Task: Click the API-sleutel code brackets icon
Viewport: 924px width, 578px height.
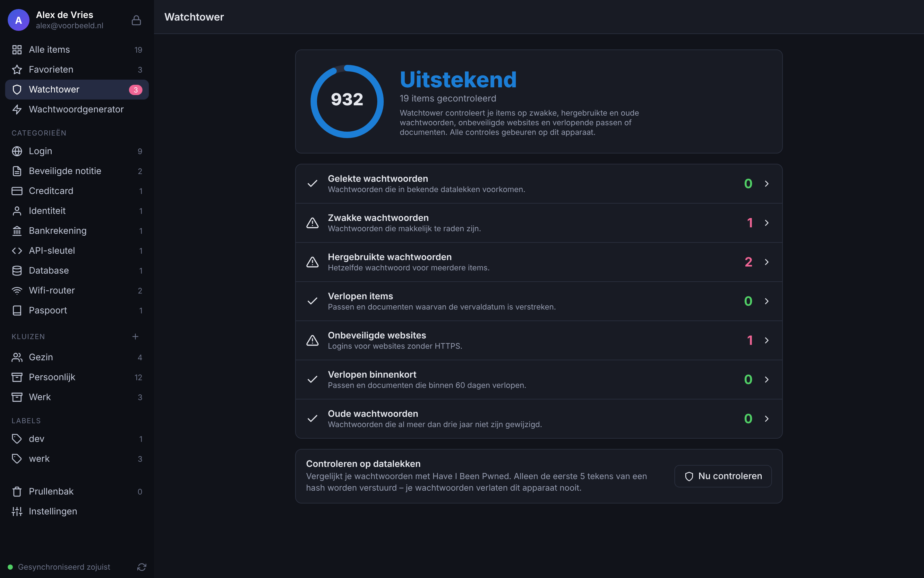Action: point(17,251)
